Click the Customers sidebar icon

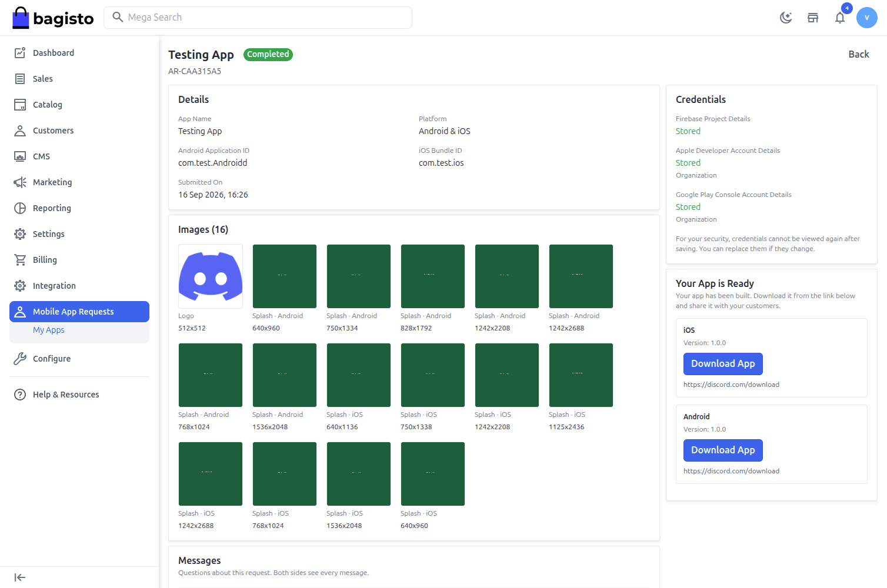(20, 131)
